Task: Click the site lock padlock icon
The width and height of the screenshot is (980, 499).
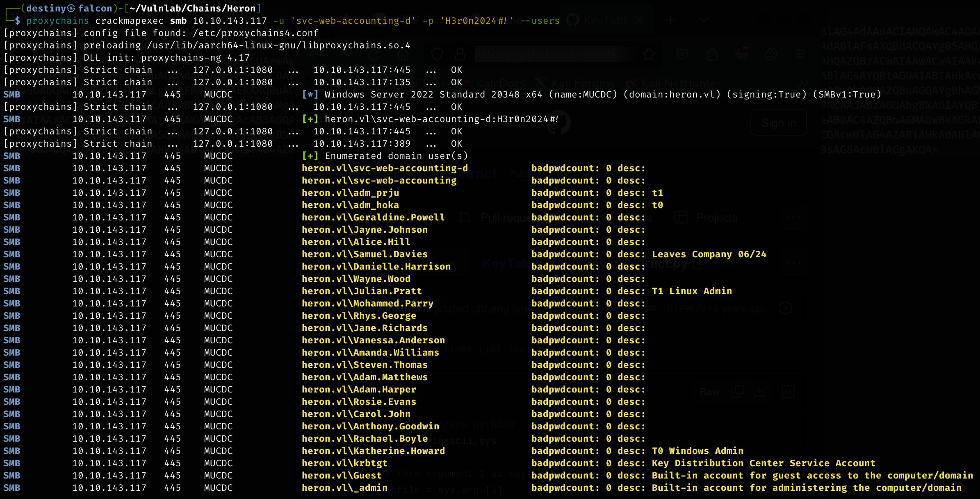Action: (460, 54)
